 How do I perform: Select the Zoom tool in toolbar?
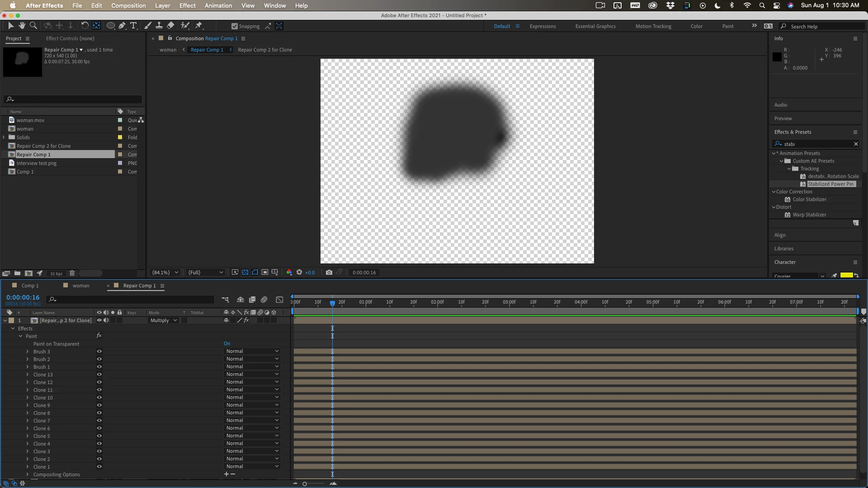point(33,26)
